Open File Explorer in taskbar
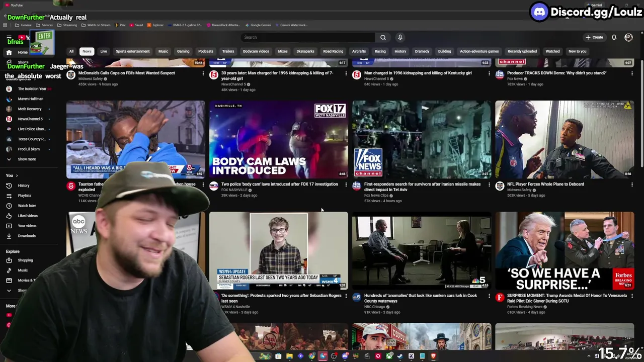 tap(289, 356)
